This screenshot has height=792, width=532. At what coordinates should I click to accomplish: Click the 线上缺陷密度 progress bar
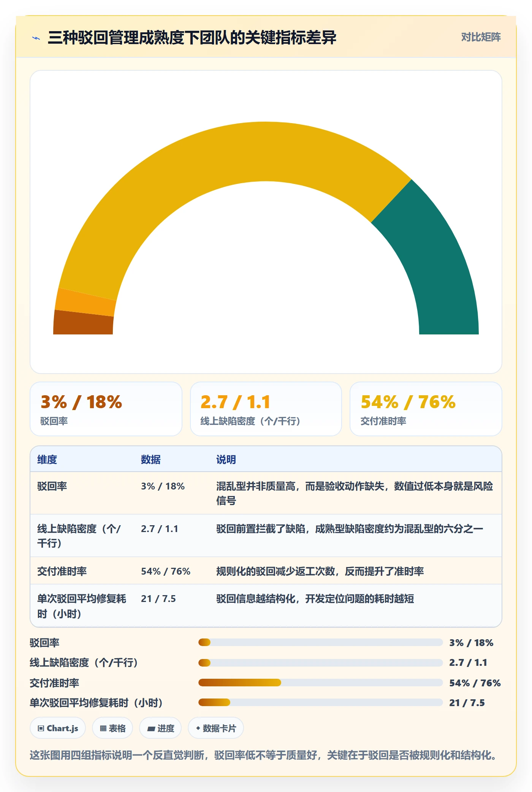(x=320, y=663)
